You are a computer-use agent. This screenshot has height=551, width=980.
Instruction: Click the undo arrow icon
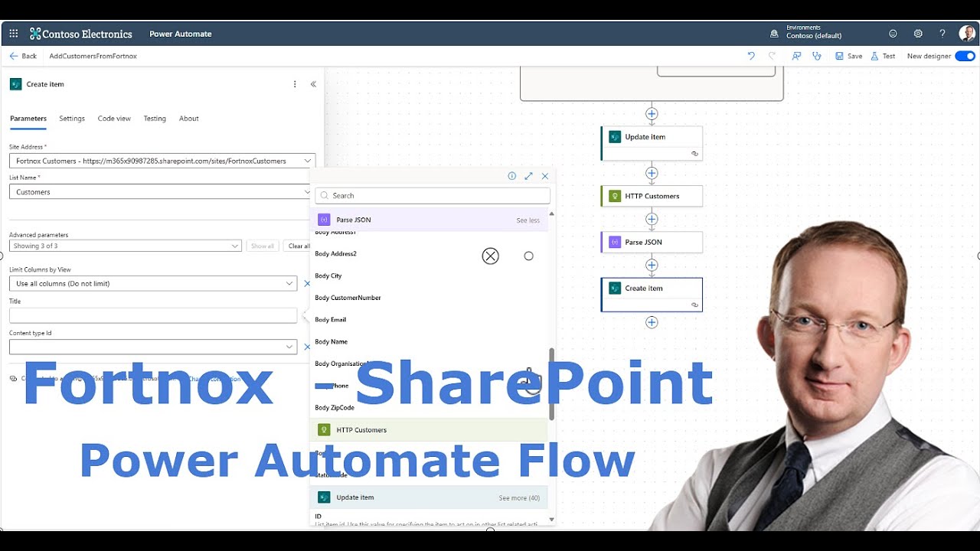751,56
